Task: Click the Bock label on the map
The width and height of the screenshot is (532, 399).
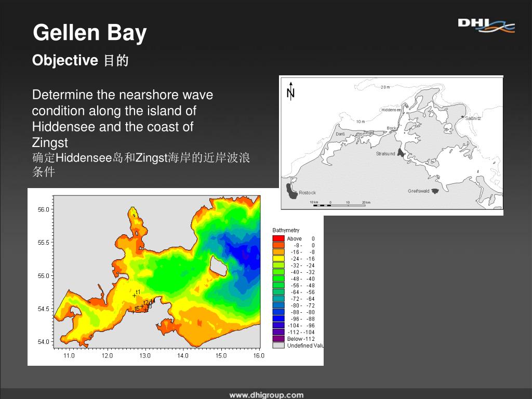Action: [x=391, y=128]
